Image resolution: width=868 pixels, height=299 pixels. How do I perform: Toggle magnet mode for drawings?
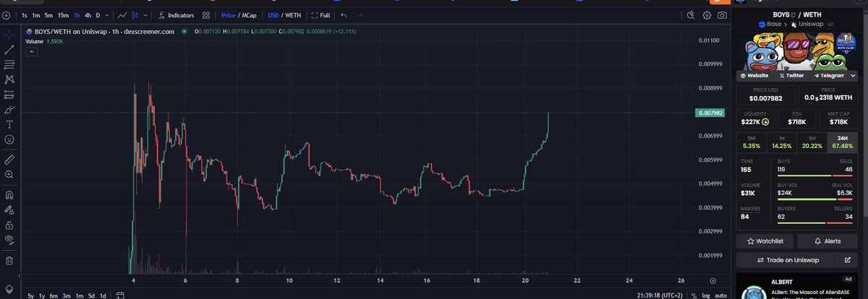[x=9, y=194]
